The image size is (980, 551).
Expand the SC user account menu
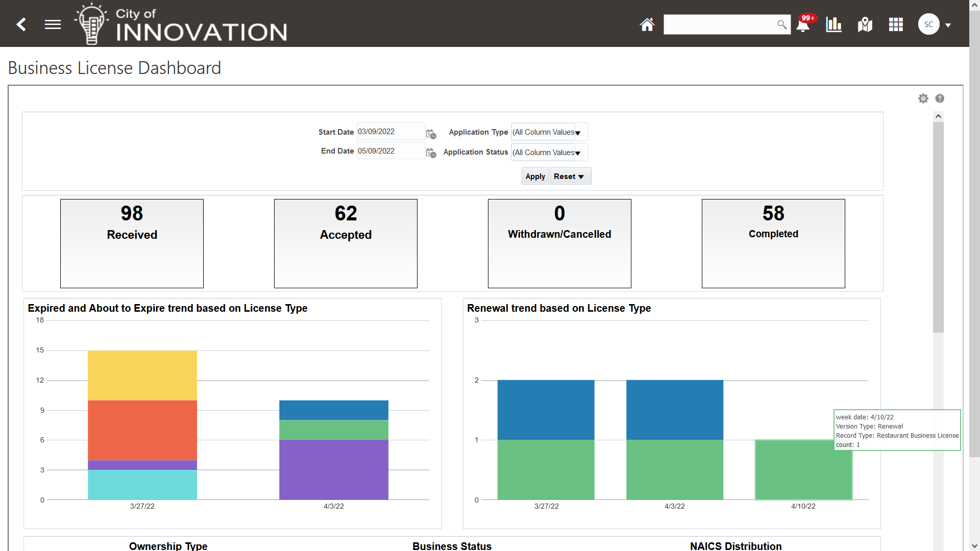[948, 24]
